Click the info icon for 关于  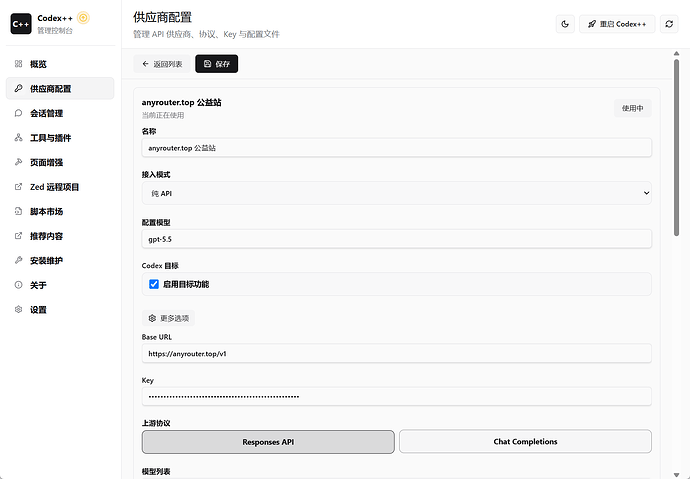pos(18,285)
